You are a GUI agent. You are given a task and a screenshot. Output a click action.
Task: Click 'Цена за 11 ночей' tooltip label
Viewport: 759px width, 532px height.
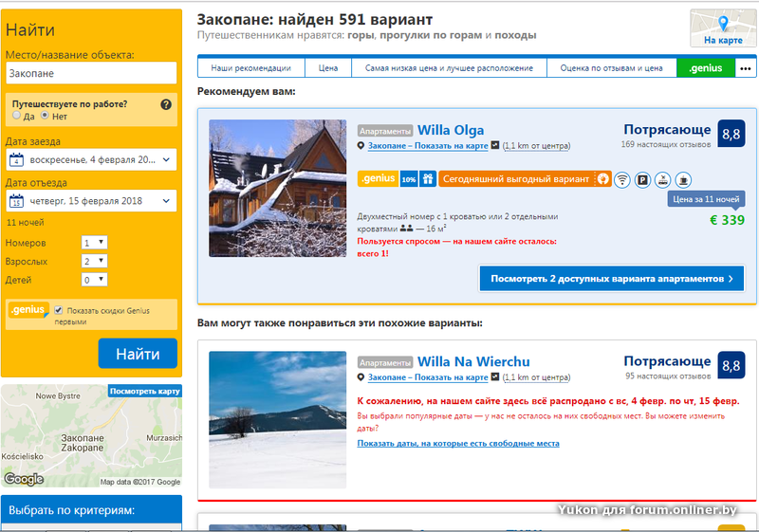pyautogui.click(x=706, y=199)
